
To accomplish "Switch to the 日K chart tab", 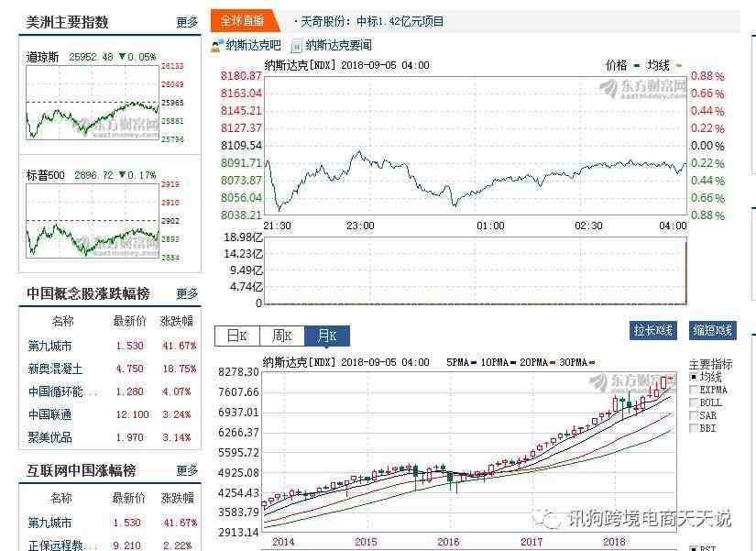I will 236,336.
